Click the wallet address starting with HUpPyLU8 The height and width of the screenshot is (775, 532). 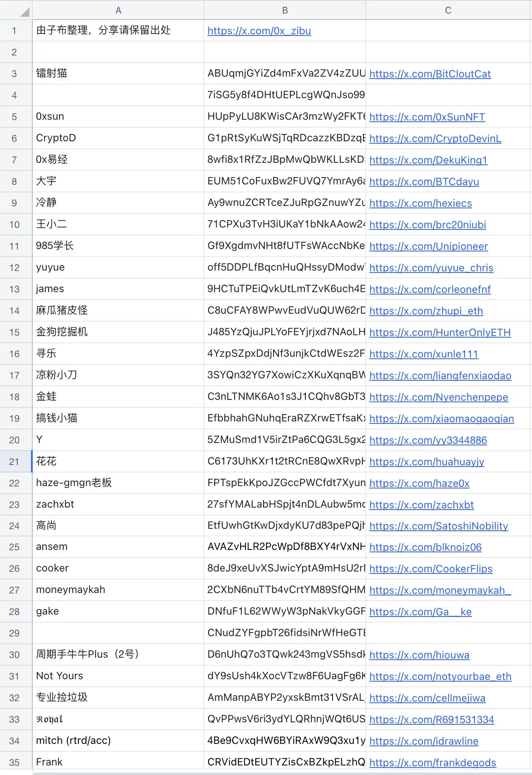point(285,117)
